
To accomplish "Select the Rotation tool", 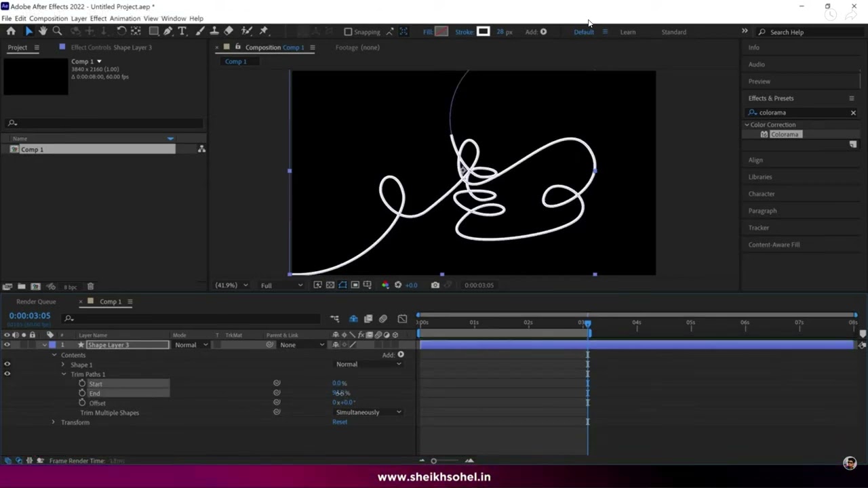I will click(x=121, y=31).
